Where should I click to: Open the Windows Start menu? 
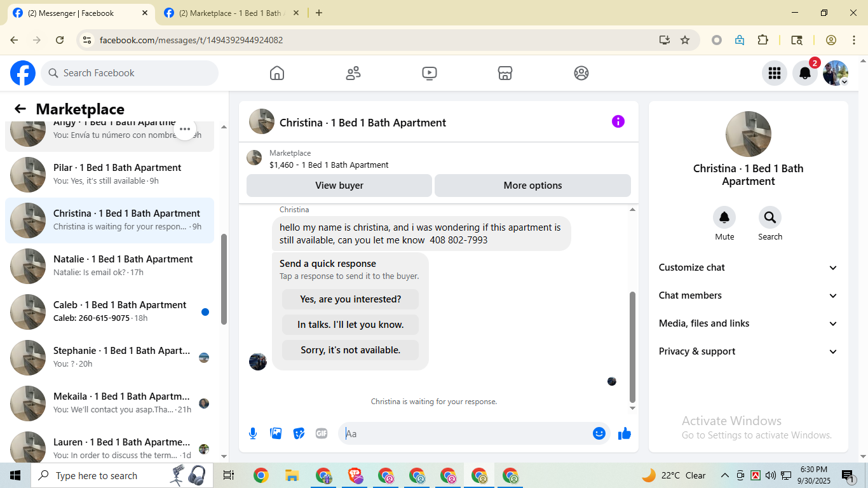15,475
